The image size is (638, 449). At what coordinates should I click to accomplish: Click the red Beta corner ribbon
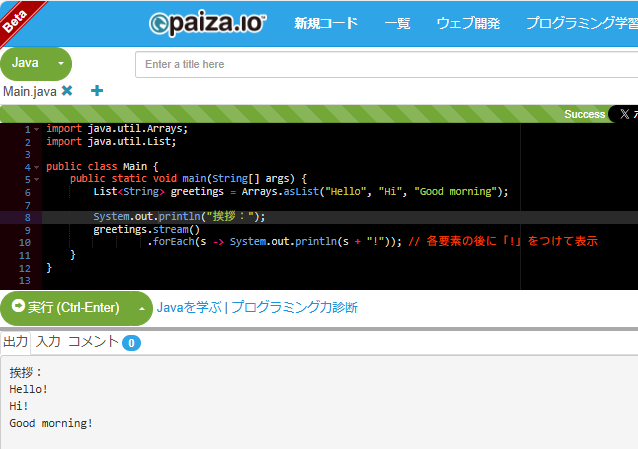(x=18, y=18)
